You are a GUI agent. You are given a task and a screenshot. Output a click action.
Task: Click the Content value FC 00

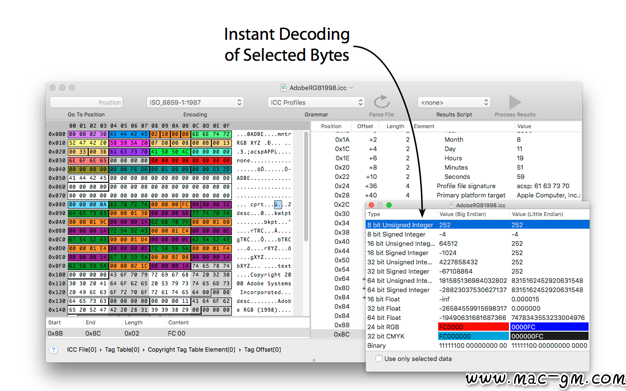[176, 333]
